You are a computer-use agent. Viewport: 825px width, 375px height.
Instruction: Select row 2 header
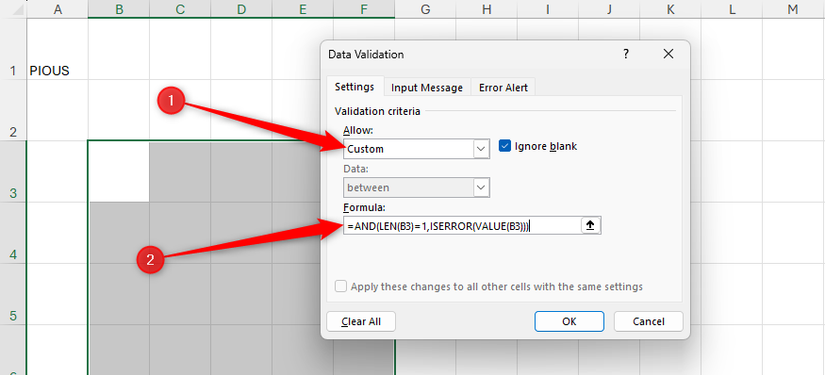pos(13,110)
